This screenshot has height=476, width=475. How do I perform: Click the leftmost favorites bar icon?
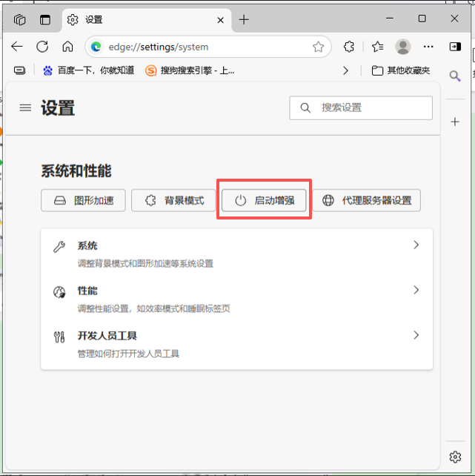click(20, 70)
